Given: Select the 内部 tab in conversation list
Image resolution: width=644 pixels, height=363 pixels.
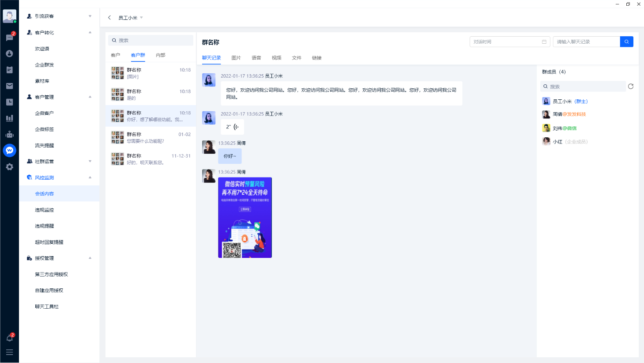Looking at the screenshot, I should coord(160,55).
